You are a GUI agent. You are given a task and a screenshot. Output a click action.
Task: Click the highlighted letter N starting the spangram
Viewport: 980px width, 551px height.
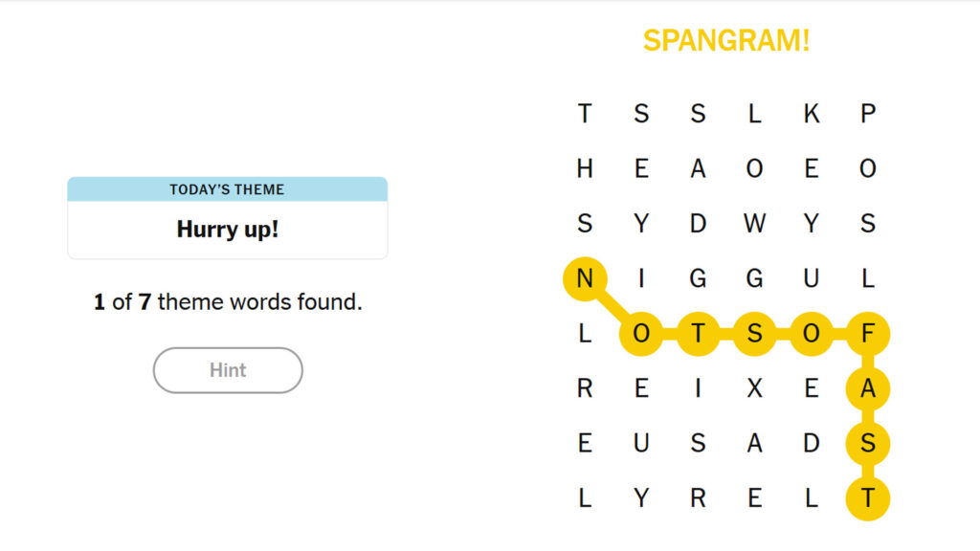pyautogui.click(x=585, y=278)
